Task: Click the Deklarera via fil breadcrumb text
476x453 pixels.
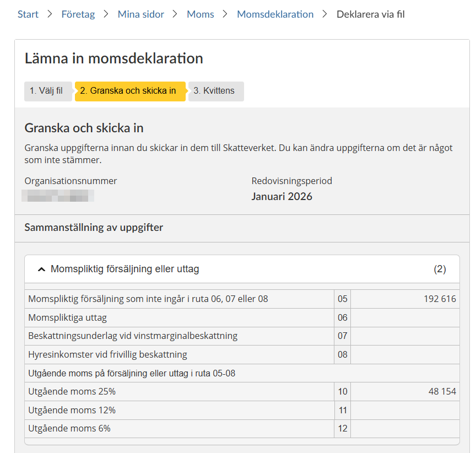Action: pyautogui.click(x=370, y=14)
